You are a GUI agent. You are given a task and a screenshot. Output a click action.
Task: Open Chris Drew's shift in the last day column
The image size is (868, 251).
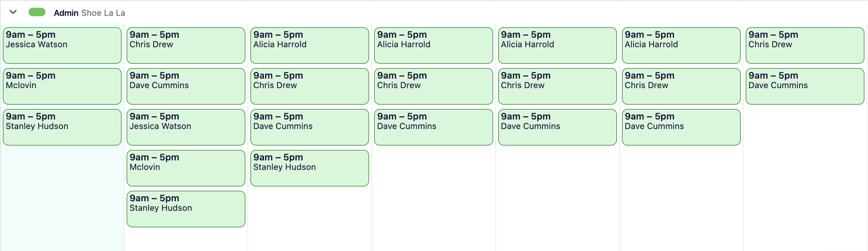pyautogui.click(x=805, y=45)
